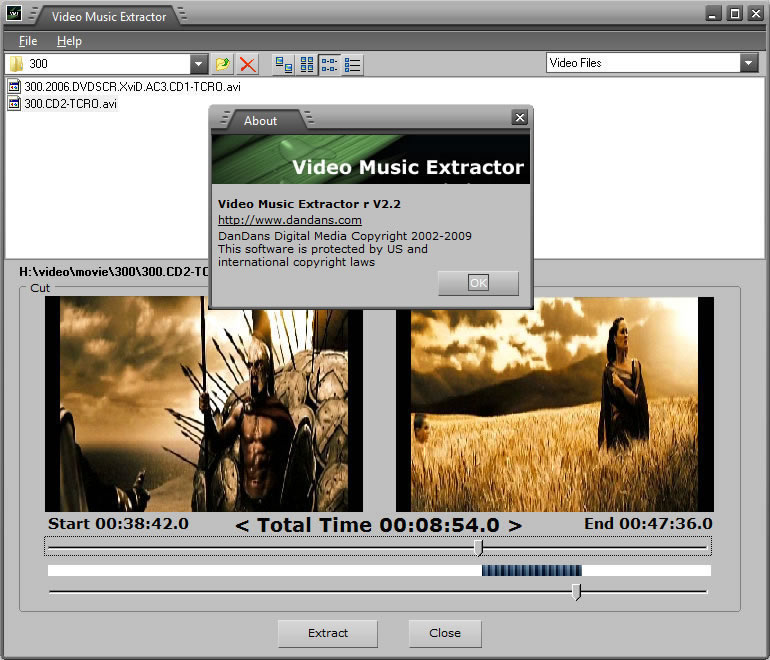Open the www.dandans.com link
770x660 pixels.
point(289,220)
